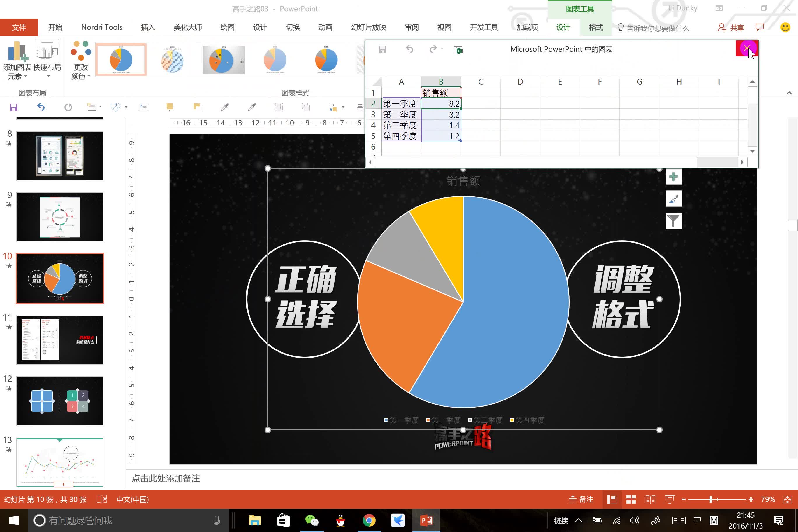Open WeChat from taskbar
Viewport: 798px width, 532px height.
point(312,520)
